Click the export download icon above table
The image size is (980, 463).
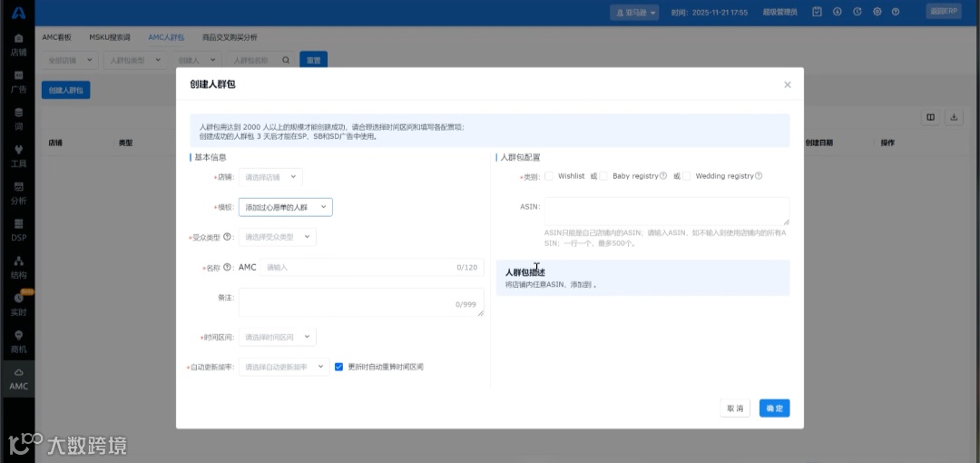954,117
